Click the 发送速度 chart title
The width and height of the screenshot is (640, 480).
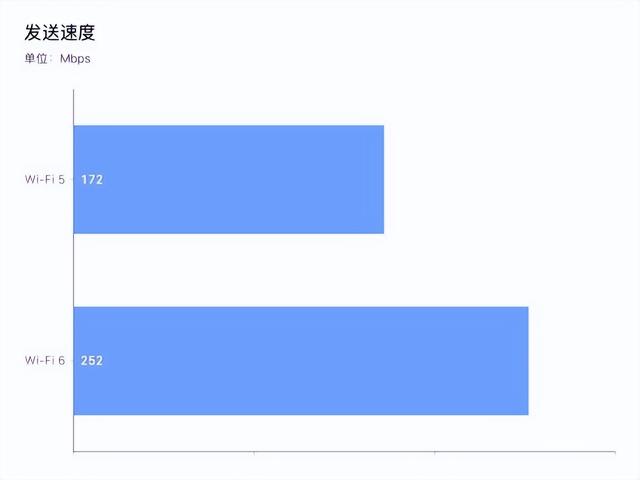pos(60,33)
